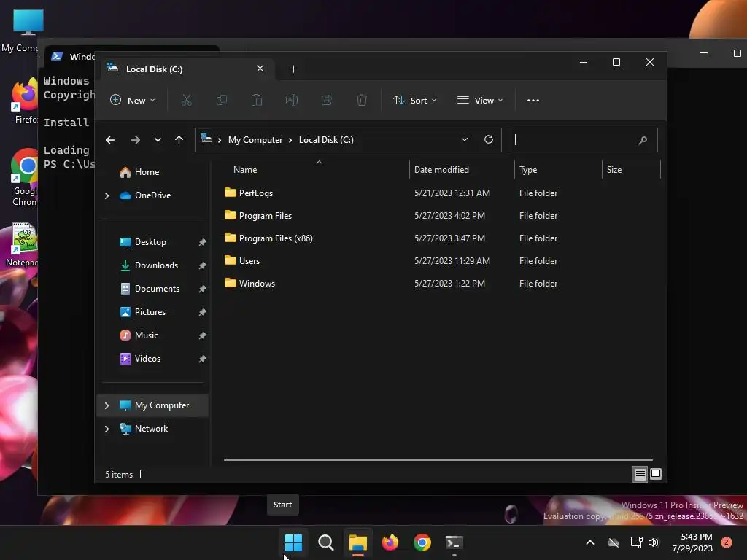Image resolution: width=747 pixels, height=560 pixels.
Task: Open the Sort dropdown menu
Action: (414, 101)
